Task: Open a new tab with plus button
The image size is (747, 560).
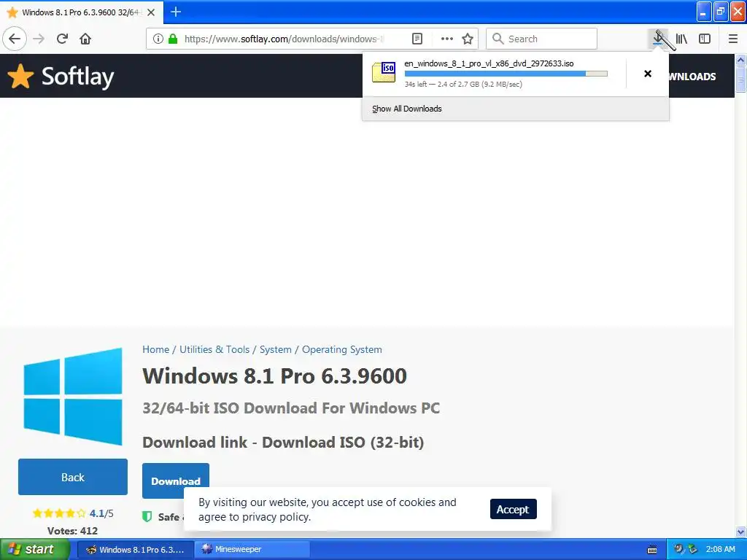Action: click(x=176, y=12)
